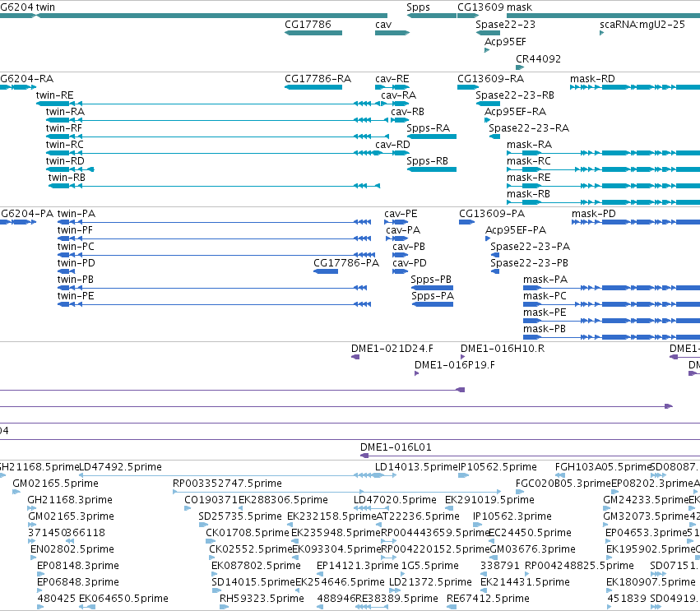
Task: Select the cav gene arrow glyph
Action: coord(392,33)
